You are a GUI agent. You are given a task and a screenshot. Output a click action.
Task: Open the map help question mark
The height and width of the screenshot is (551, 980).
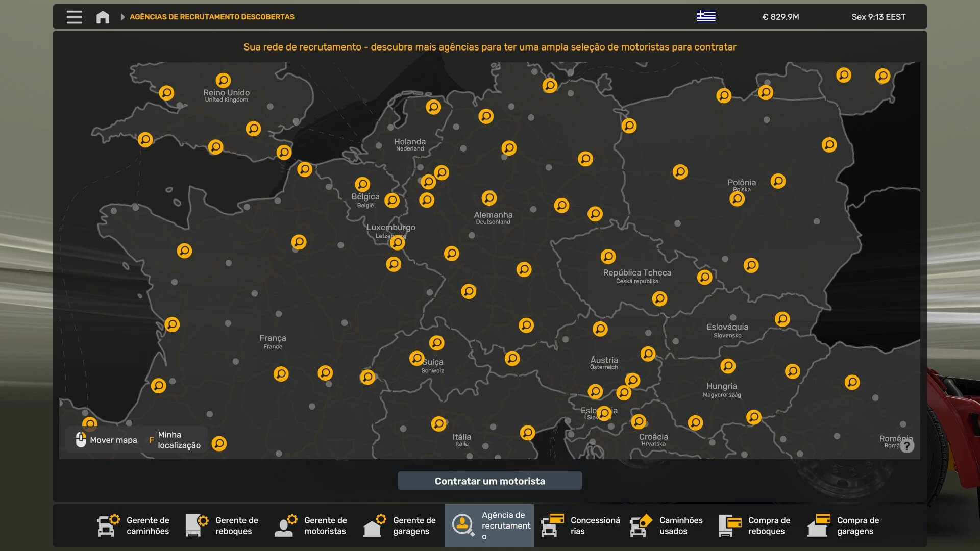coord(906,446)
